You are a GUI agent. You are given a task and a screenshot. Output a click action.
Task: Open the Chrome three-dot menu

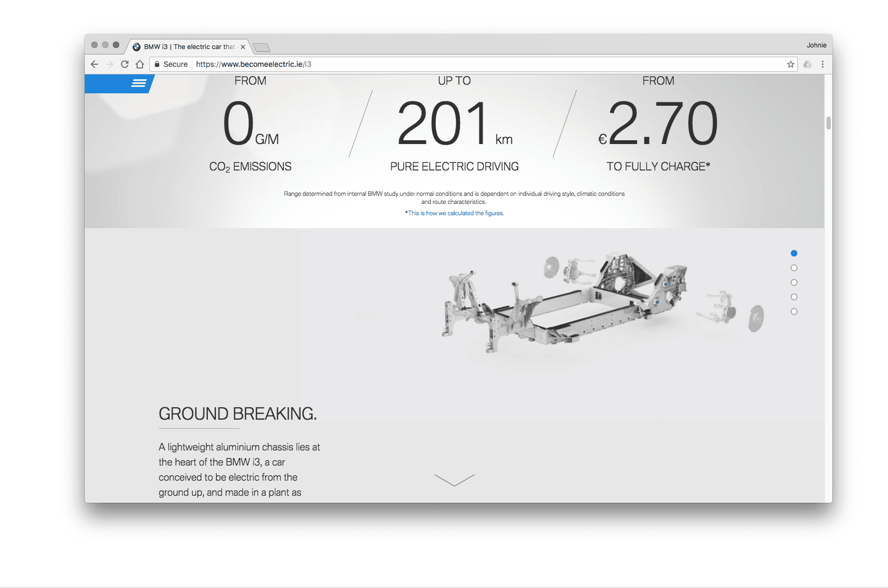pos(823,64)
